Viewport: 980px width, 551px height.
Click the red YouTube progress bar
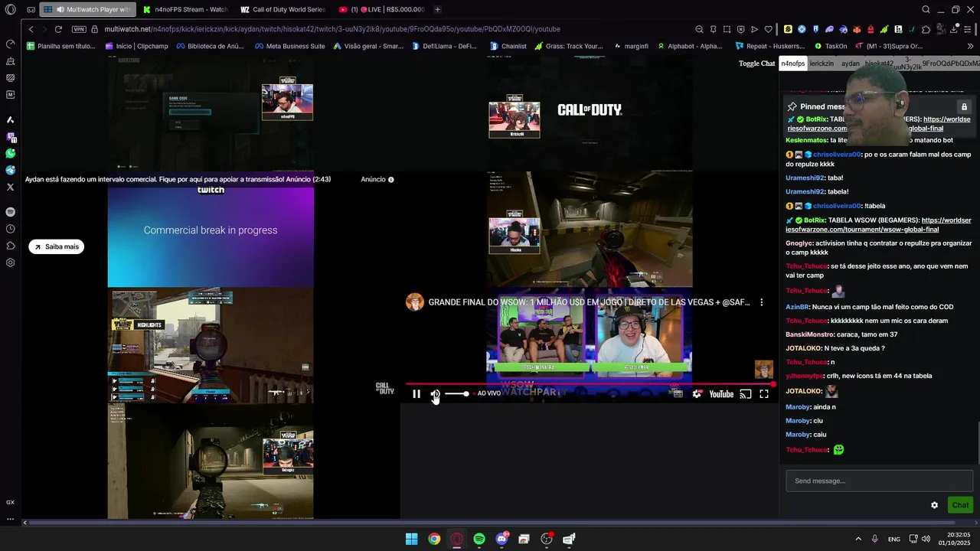click(590, 384)
